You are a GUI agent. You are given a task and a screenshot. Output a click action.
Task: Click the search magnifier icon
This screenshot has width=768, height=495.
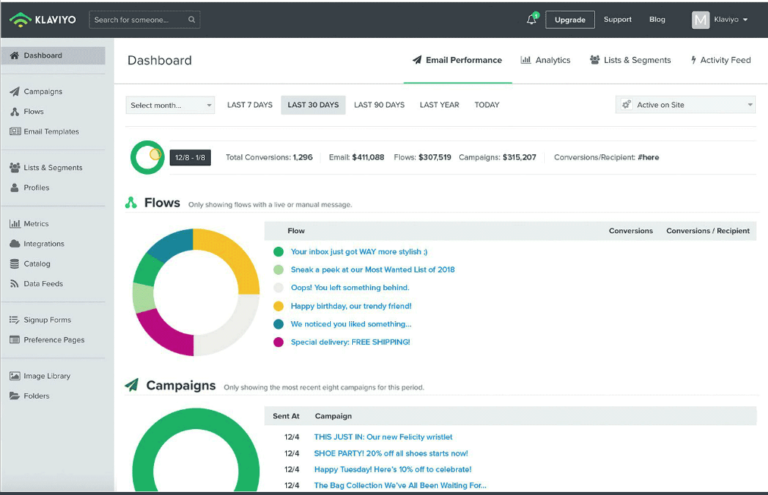tap(192, 20)
